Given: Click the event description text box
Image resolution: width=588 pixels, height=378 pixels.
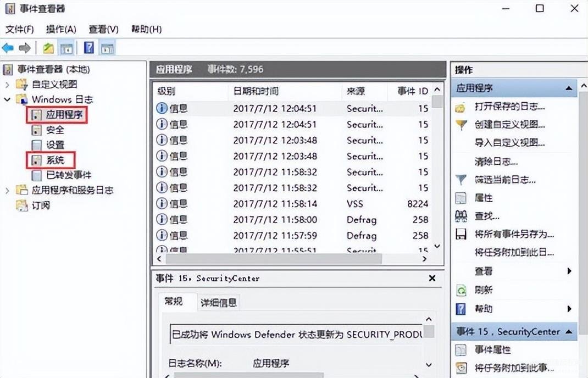Looking at the screenshot, I should pos(296,334).
